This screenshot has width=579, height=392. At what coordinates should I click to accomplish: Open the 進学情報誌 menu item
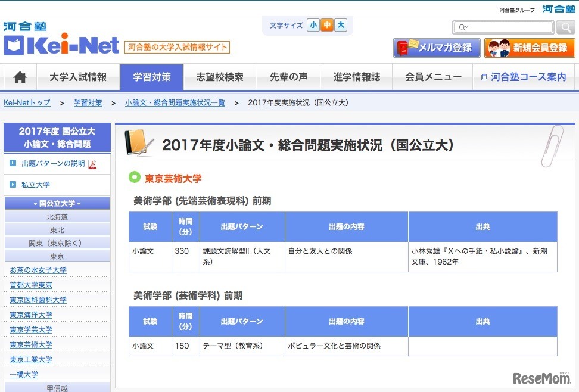356,76
